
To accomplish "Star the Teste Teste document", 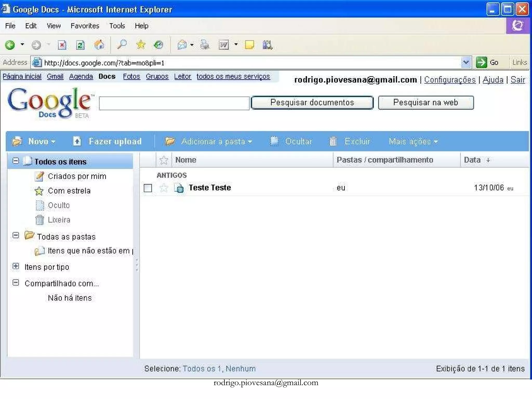I will click(164, 188).
